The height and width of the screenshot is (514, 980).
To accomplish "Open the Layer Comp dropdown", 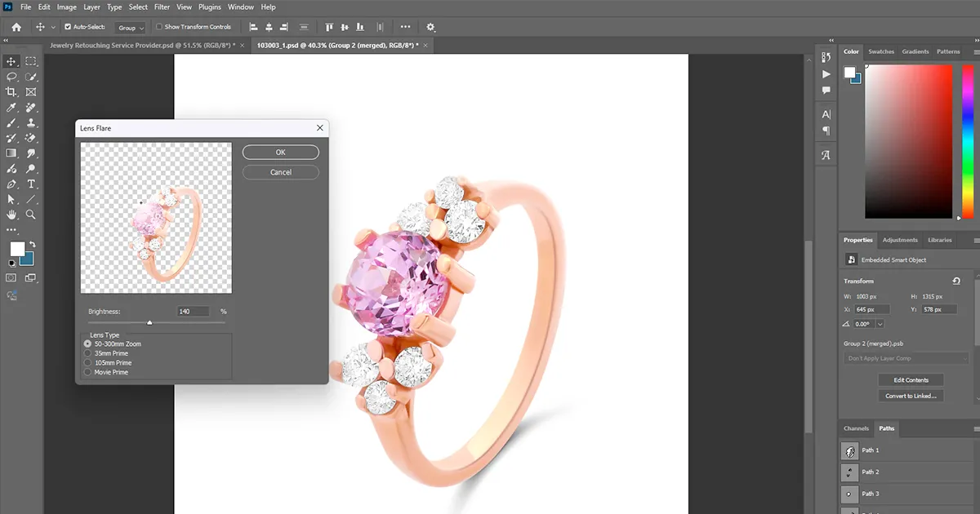I will (907, 358).
